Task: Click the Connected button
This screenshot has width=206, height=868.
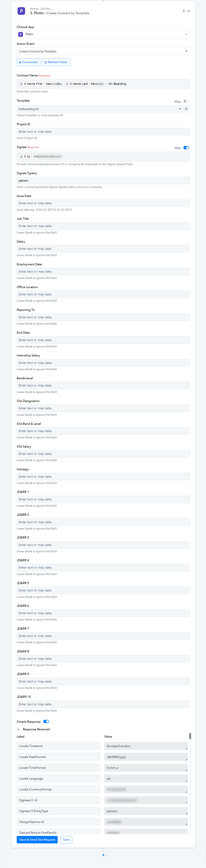Action: (x=28, y=62)
